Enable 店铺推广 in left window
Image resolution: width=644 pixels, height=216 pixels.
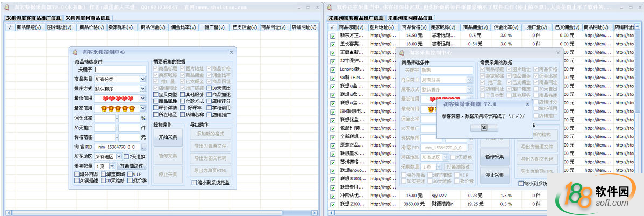click(209, 114)
